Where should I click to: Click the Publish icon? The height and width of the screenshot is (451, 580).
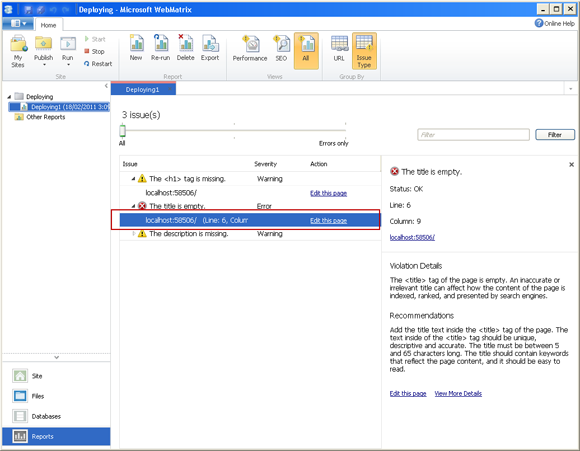pos(43,44)
